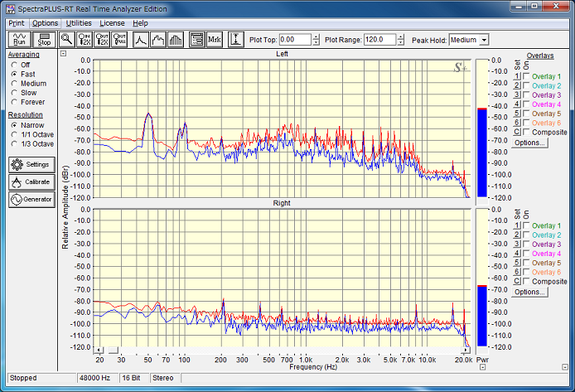575x392 pixels.
Task: Set Averaging to Slow
Action: [14, 93]
